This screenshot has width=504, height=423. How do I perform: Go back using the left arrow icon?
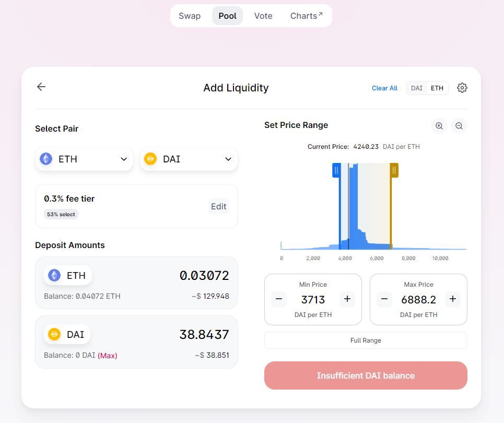point(41,87)
